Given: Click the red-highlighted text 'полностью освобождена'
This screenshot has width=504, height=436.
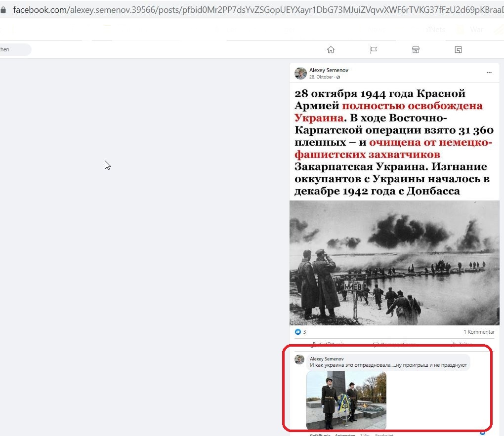Looking at the screenshot, I should (x=412, y=106).
